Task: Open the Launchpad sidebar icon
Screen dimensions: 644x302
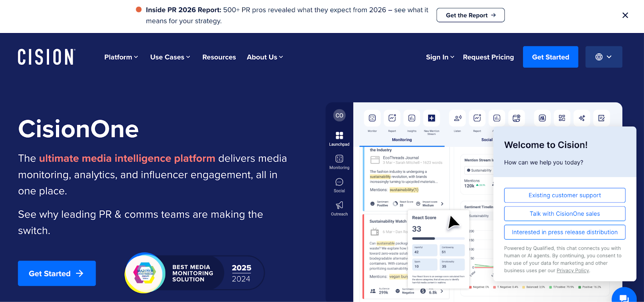Action: point(339,136)
